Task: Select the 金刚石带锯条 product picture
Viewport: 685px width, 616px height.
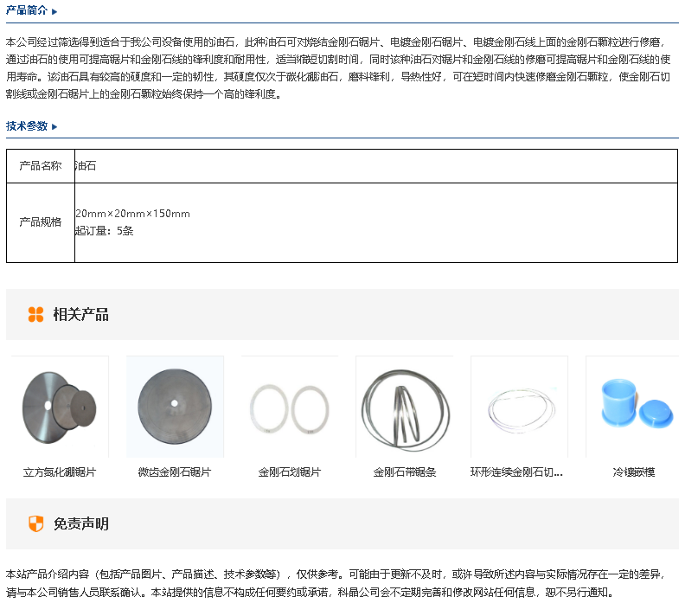Action: (x=404, y=407)
